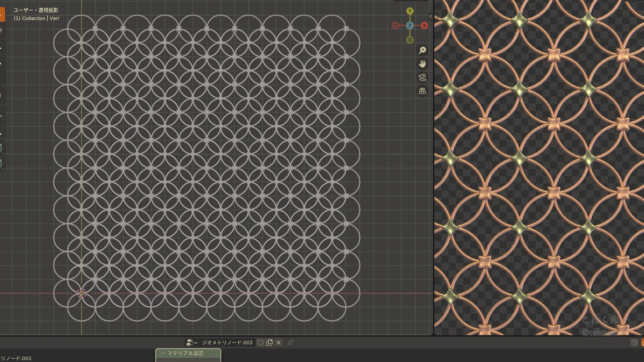Switch perspective/orthographic with the grid icon

[422, 91]
